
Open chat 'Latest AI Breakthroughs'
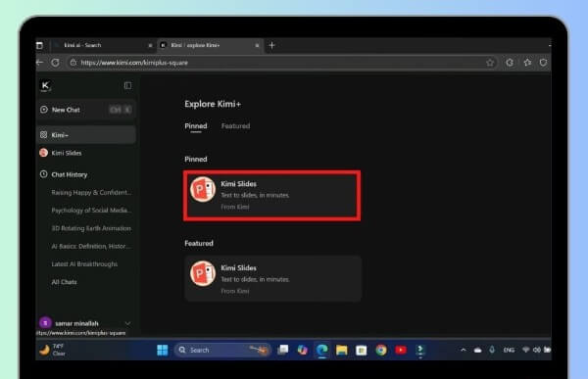[x=84, y=264]
